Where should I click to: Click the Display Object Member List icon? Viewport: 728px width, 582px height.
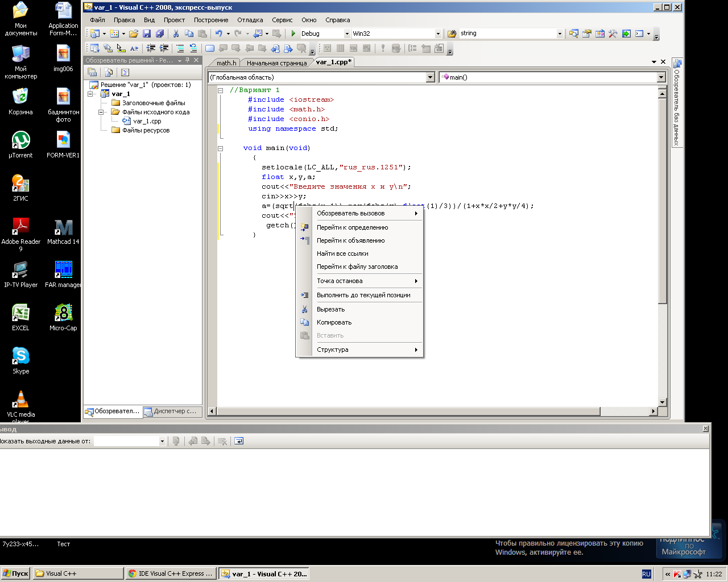tap(95, 48)
